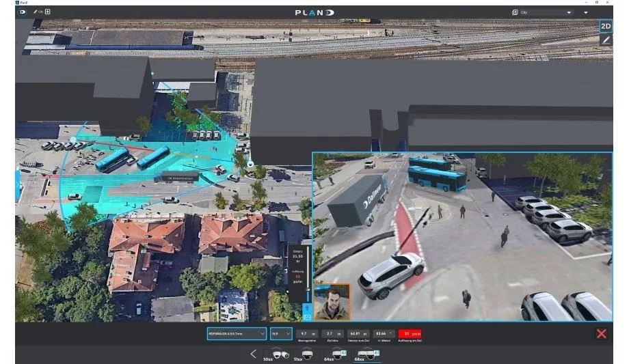Open the City project dropdown

point(541,12)
